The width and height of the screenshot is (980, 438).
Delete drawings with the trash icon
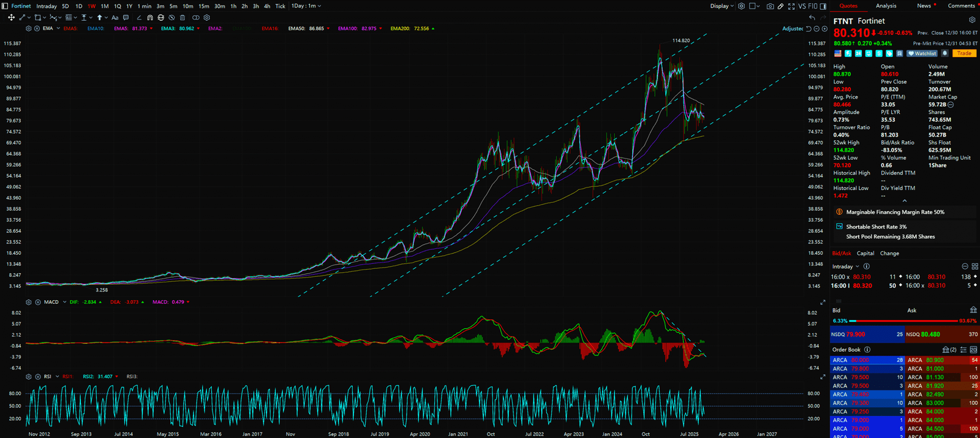click(183, 18)
